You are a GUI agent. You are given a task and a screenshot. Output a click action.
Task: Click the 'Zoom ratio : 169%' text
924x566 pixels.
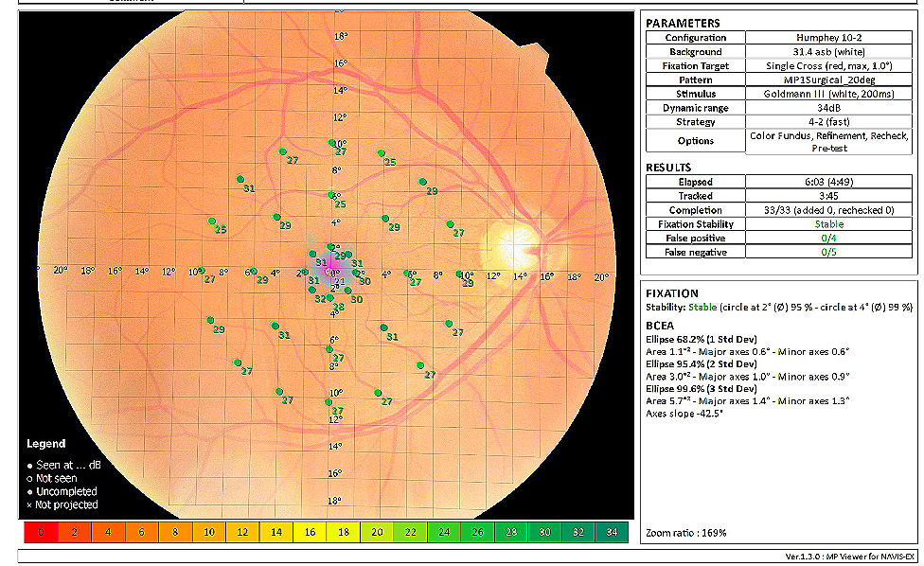click(x=686, y=533)
